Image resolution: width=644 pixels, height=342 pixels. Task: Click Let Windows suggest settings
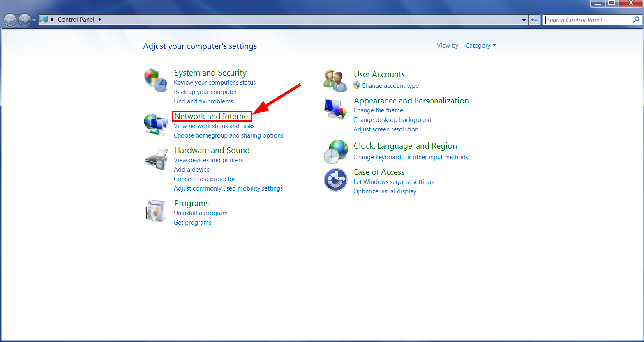(x=393, y=182)
